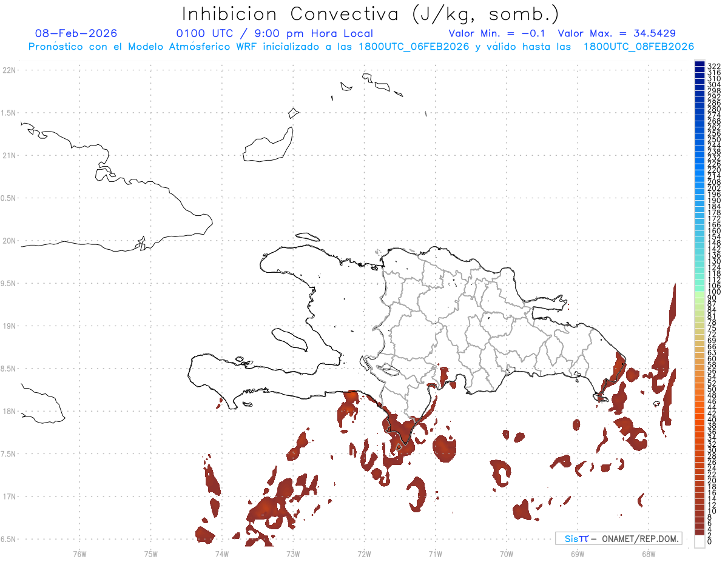The image size is (728, 562).
Task: Click the '73W' longitude label
Action: tap(293, 554)
